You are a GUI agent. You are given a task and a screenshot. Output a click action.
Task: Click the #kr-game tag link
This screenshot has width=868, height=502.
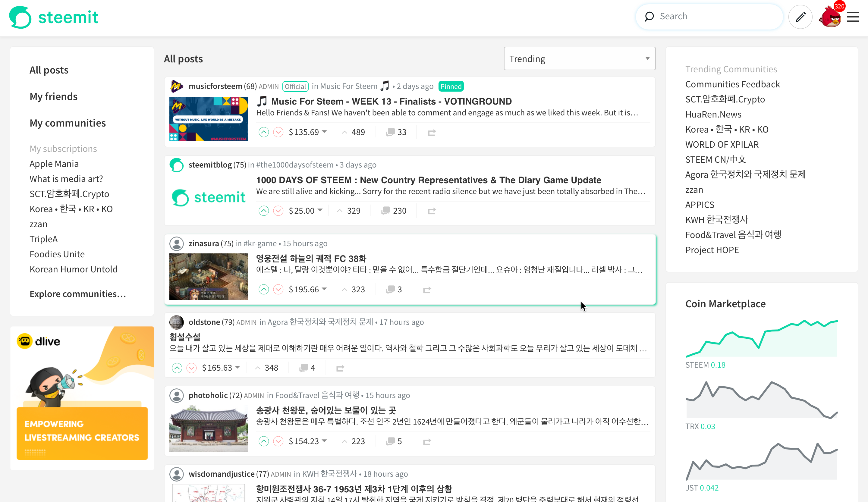[x=260, y=243]
